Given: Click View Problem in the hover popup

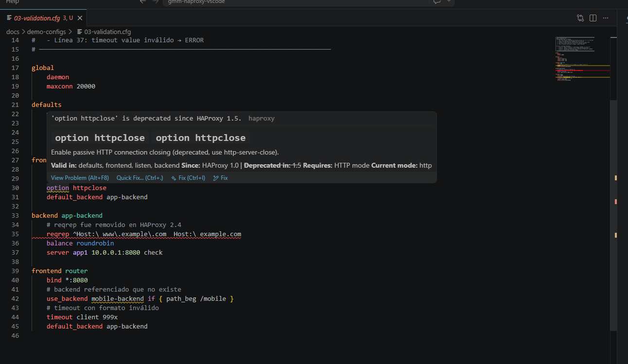Looking at the screenshot, I should 79,177.
